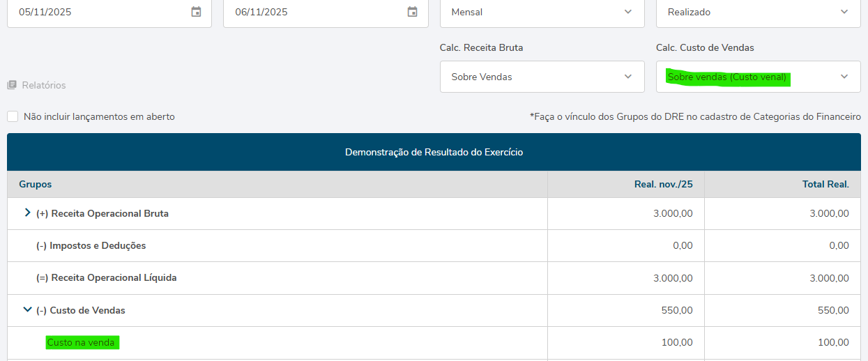Open the Mensal period dropdown
Screen dimensions: 868x361
[x=542, y=12]
